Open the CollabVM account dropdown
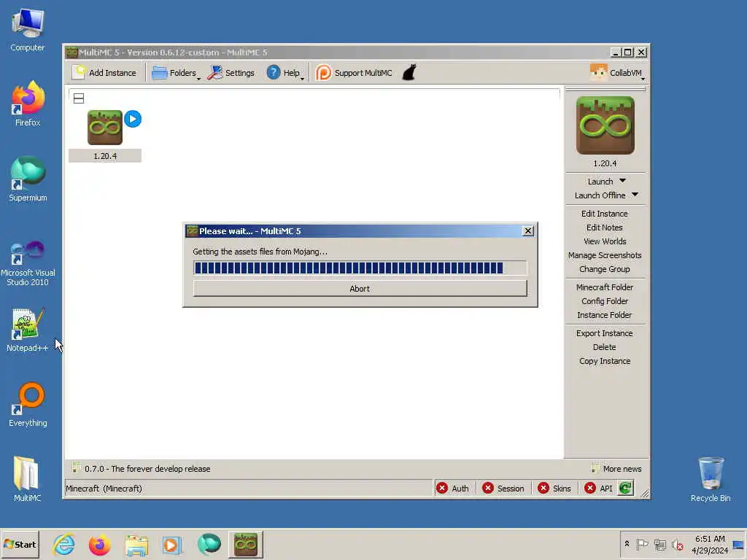 (x=617, y=73)
